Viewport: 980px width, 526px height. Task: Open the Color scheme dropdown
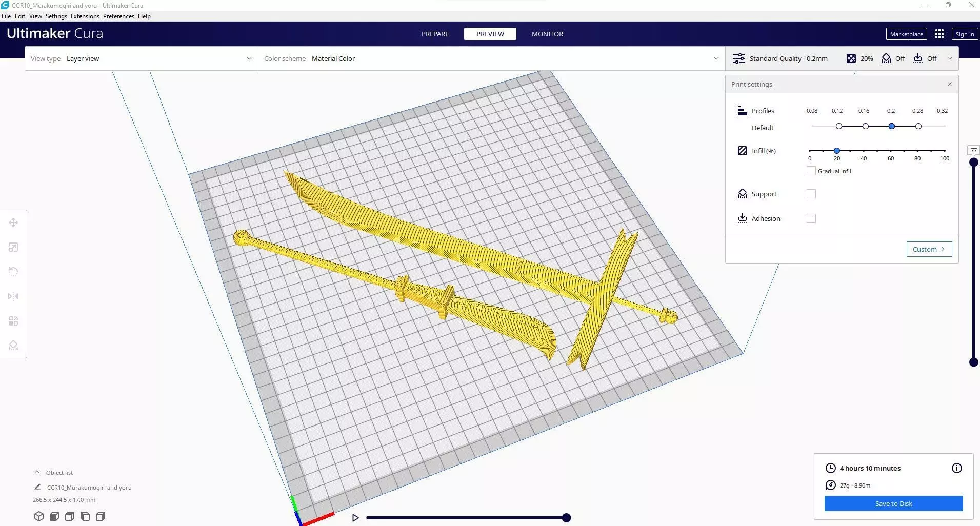click(492, 58)
